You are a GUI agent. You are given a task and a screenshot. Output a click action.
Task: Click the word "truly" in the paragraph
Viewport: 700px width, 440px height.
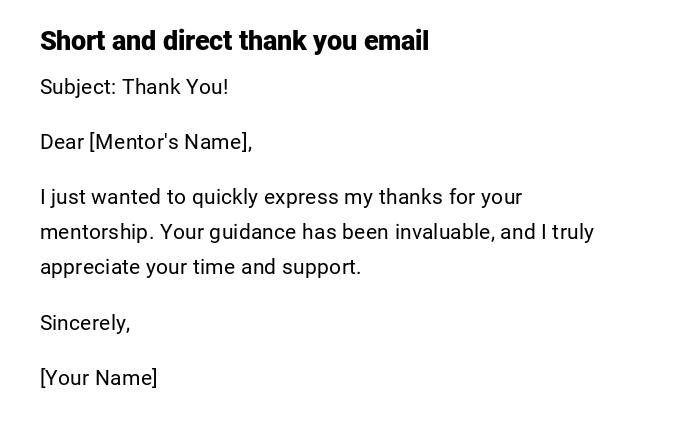pos(572,232)
